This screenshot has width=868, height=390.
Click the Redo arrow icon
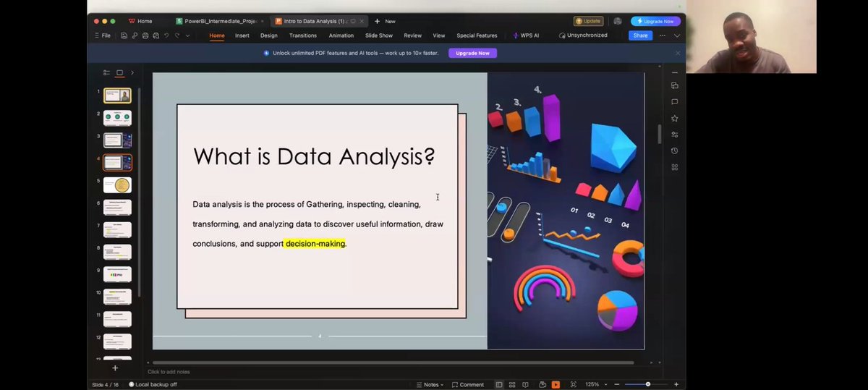pyautogui.click(x=176, y=35)
